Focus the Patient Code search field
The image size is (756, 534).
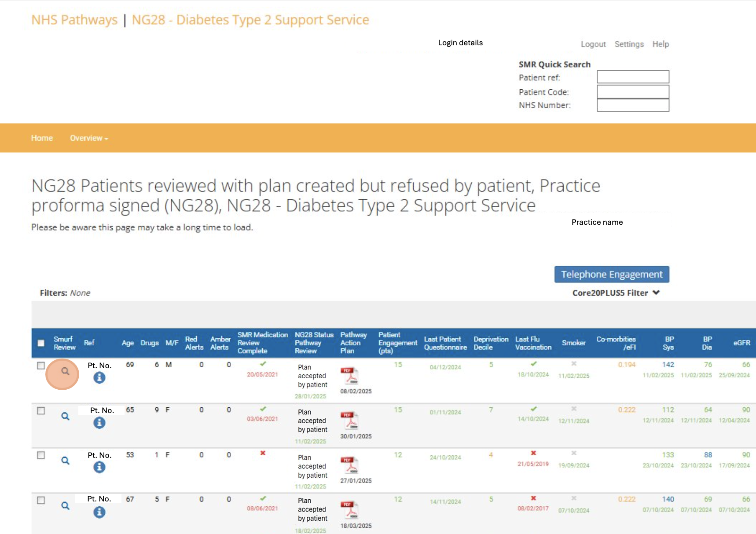click(x=633, y=91)
